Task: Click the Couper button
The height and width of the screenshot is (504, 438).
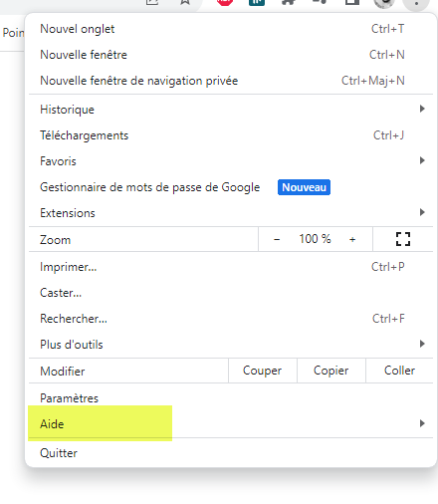Action: 263,371
